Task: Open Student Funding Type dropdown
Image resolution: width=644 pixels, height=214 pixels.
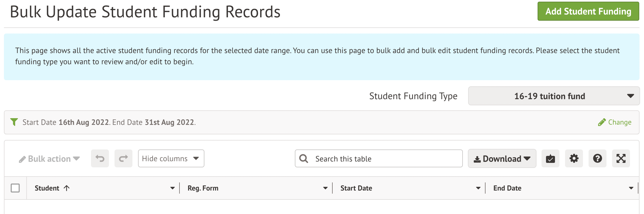Action: tap(554, 96)
